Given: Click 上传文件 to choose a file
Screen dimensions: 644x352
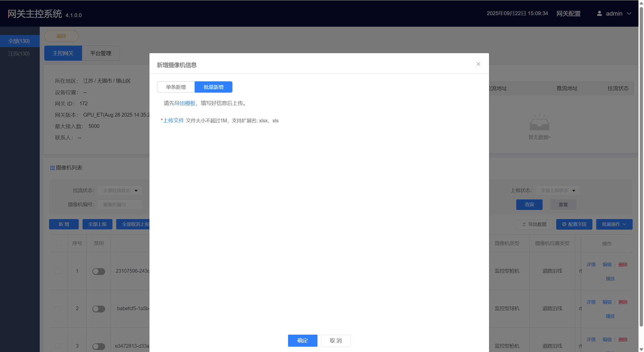Looking at the screenshot, I should click(x=174, y=121).
